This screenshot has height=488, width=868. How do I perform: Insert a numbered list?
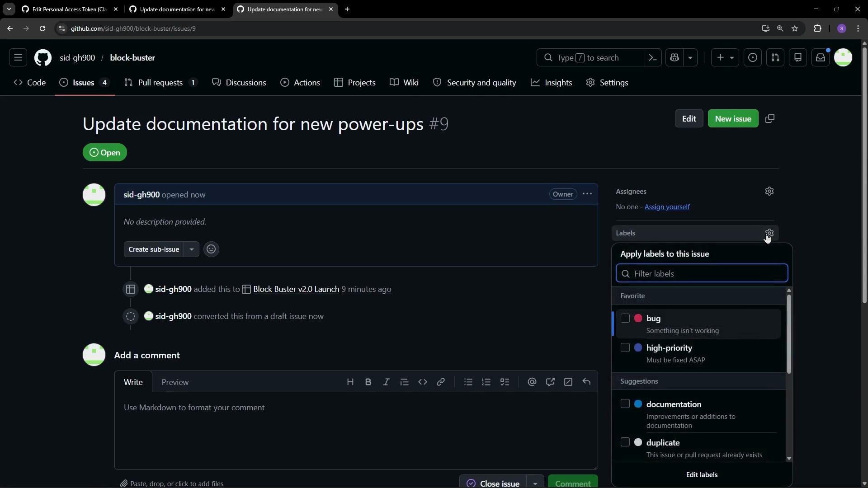tap(486, 382)
